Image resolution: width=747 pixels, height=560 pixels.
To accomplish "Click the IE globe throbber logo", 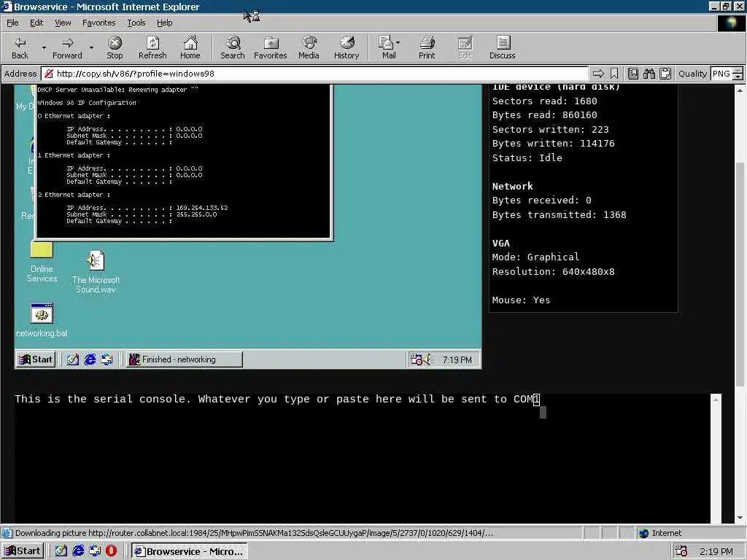I will pyautogui.click(x=731, y=23).
